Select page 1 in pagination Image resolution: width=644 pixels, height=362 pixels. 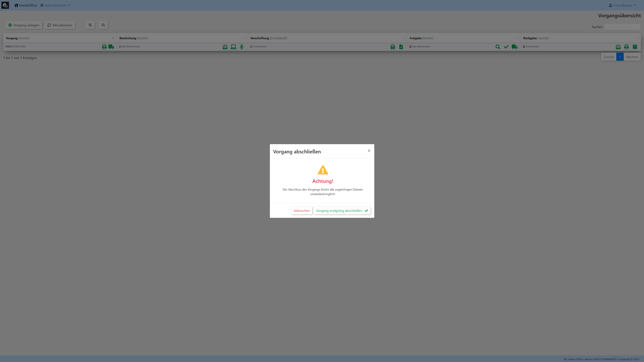(x=620, y=57)
